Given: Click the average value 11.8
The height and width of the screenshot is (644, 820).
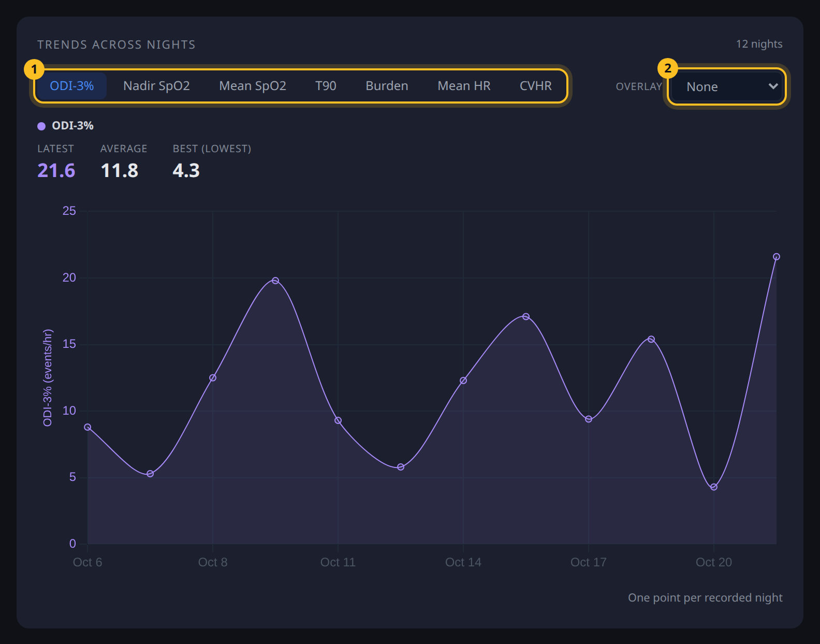Looking at the screenshot, I should pos(120,170).
